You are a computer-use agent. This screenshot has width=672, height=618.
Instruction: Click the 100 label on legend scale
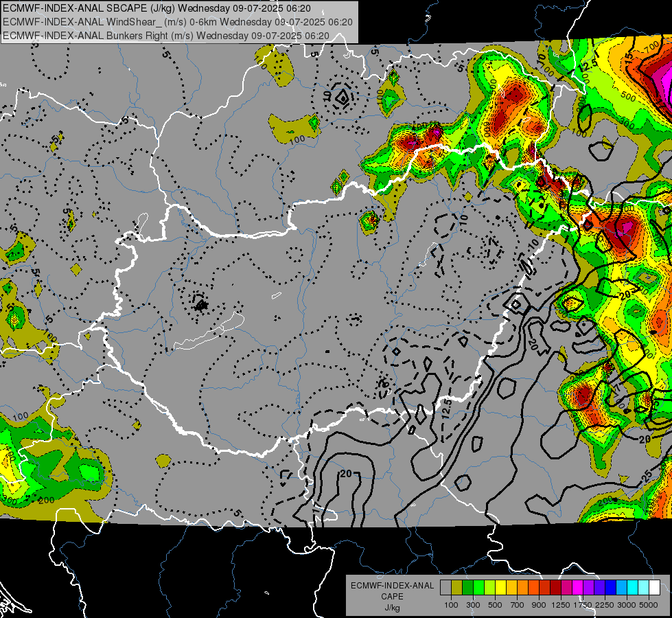pyautogui.click(x=451, y=605)
